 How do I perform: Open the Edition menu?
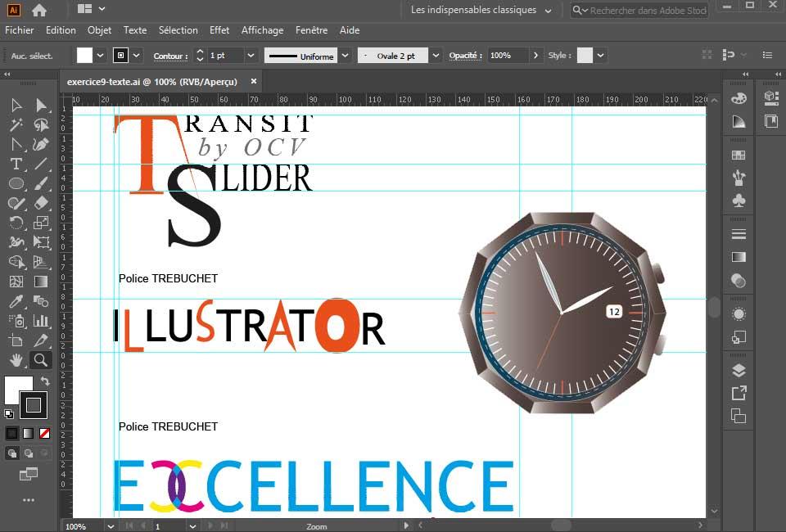click(61, 30)
